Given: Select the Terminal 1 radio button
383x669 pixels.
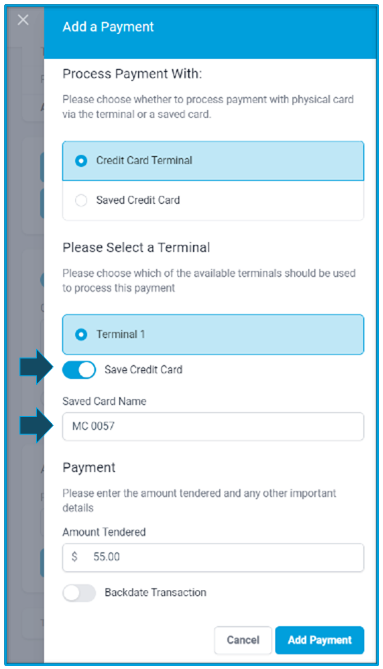Looking at the screenshot, I should pos(81,334).
